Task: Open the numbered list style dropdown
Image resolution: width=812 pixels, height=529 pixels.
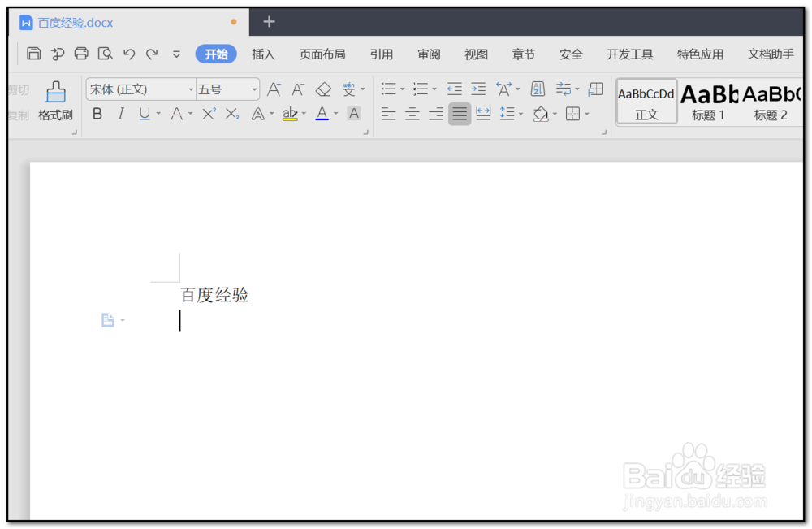Action: pyautogui.click(x=434, y=89)
